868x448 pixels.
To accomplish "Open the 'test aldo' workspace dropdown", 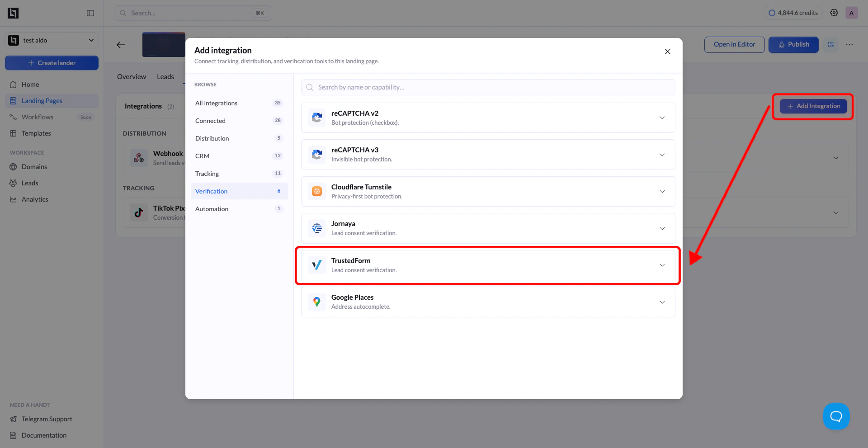I will (x=52, y=40).
